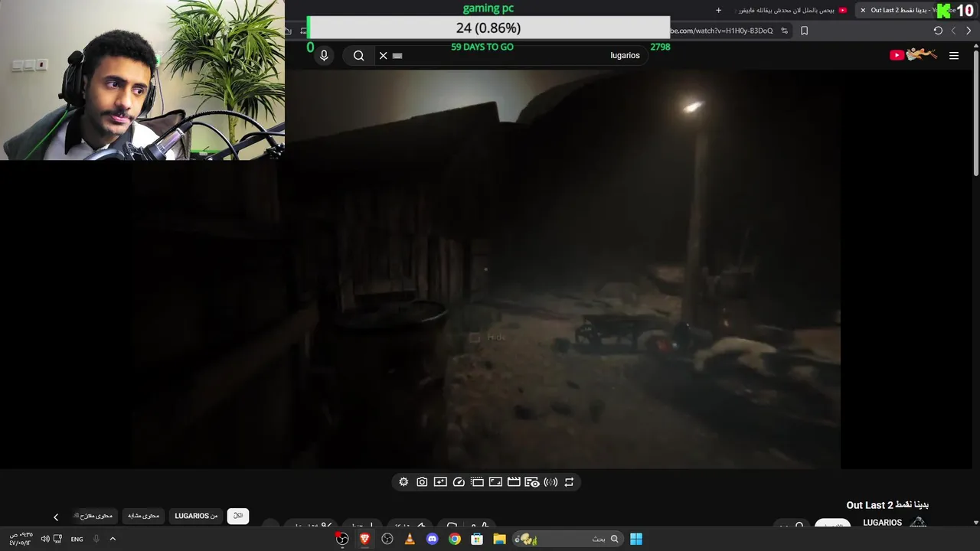Click the browser address bar URL
The height and width of the screenshot is (551, 980).
point(722,31)
